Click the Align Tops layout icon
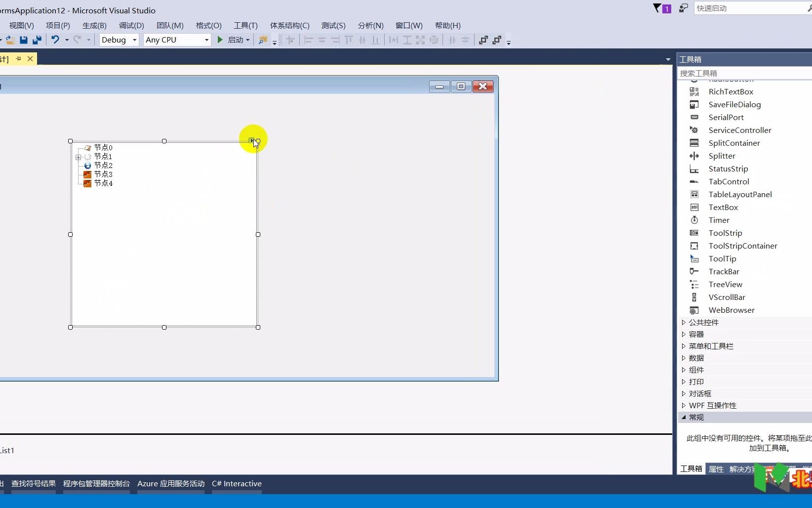812x508 pixels. tap(349, 40)
